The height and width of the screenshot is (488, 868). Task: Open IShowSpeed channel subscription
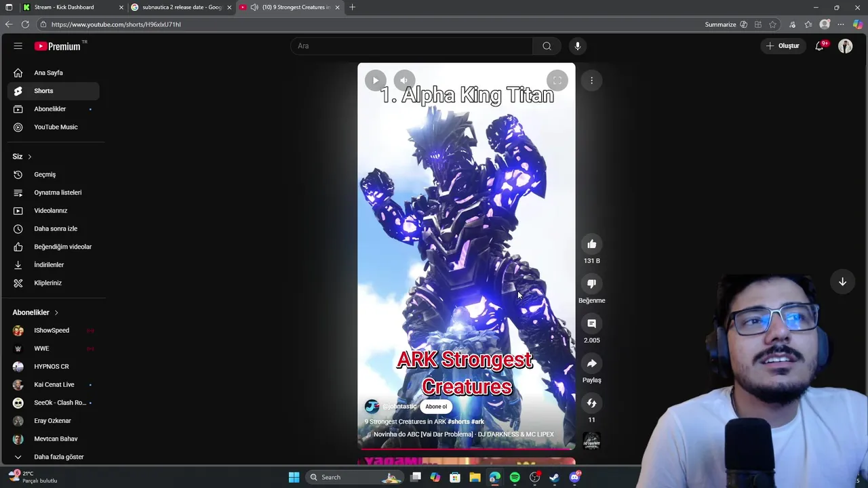[x=53, y=330]
